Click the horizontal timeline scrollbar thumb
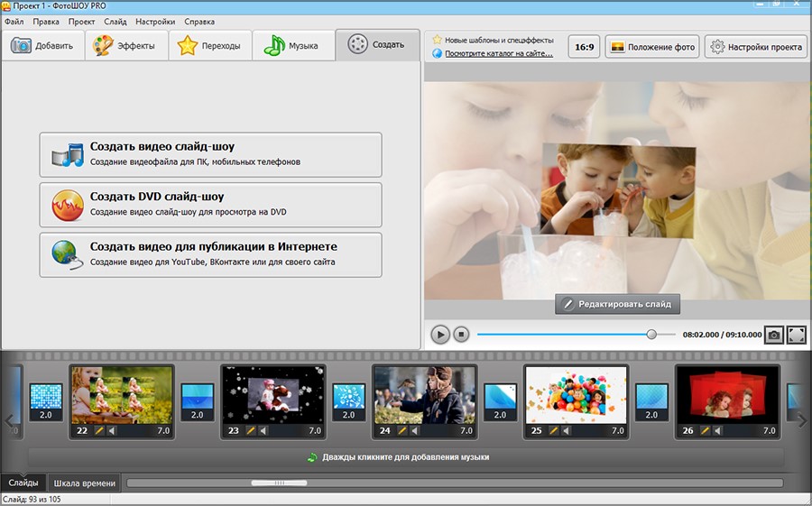 coord(279,483)
